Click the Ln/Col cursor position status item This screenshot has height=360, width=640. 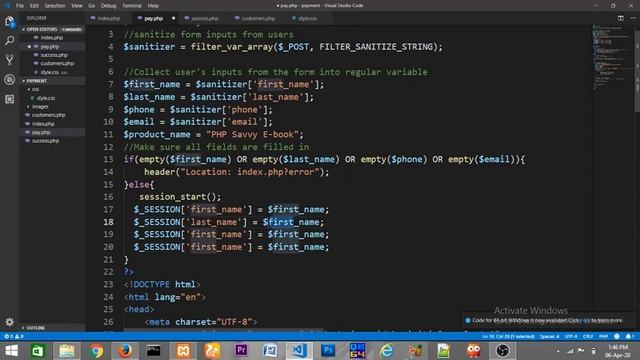point(508,336)
